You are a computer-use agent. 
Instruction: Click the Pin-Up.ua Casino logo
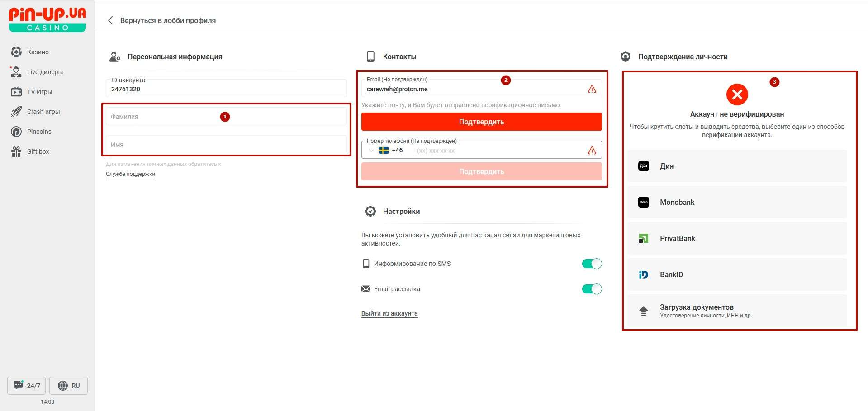(47, 20)
